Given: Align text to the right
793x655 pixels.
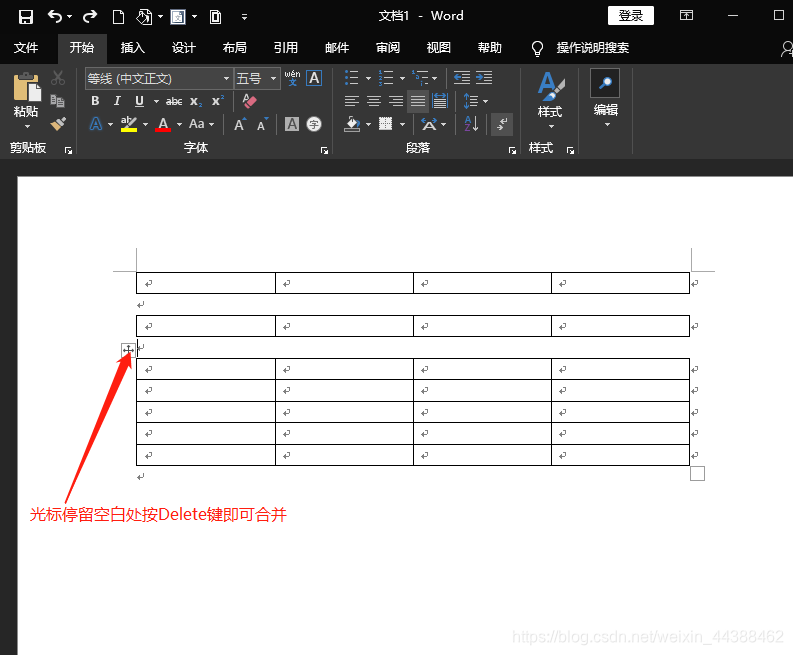Looking at the screenshot, I should pos(396,101).
